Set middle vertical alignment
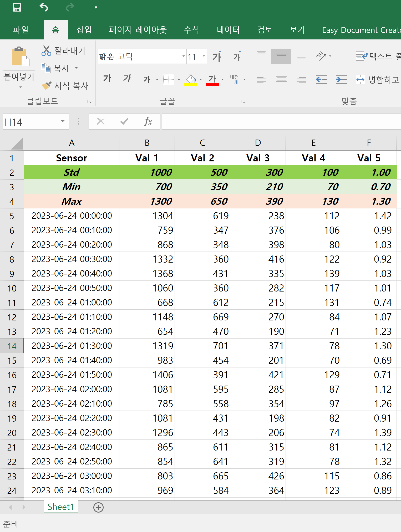 click(281, 56)
